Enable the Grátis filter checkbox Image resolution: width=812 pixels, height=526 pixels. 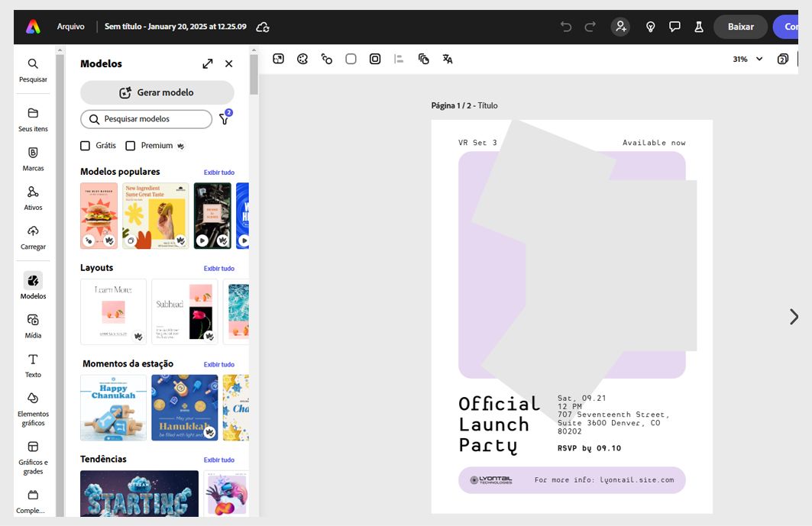pyautogui.click(x=86, y=145)
